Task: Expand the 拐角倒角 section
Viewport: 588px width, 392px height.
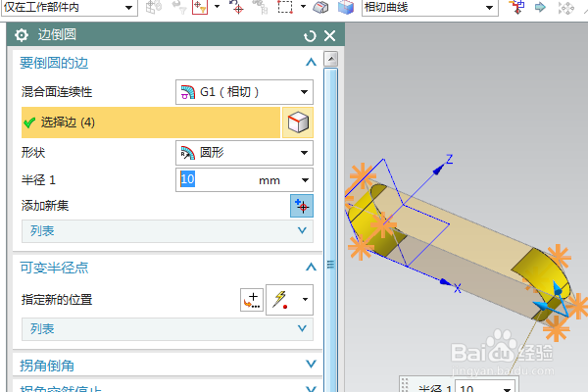Action: click(x=311, y=365)
